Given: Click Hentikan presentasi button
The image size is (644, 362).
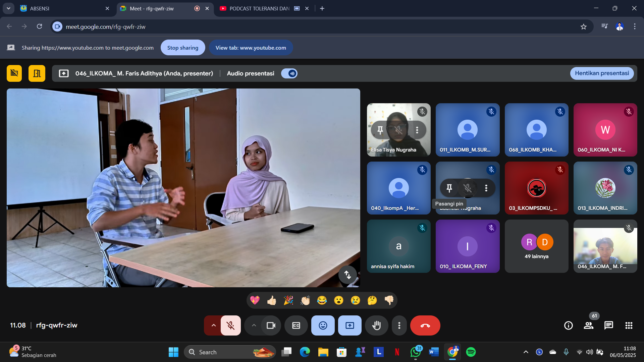Looking at the screenshot, I should [602, 73].
